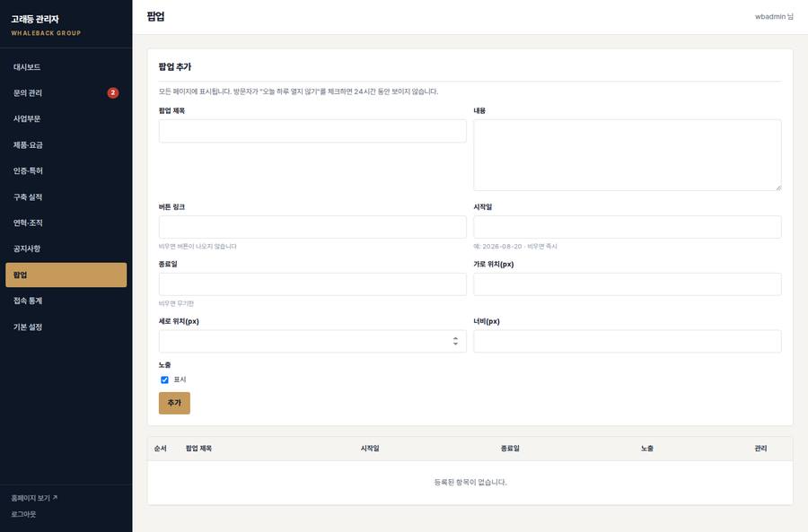808x532 pixels.
Task: Focus the 팝업 제목 input field
Action: tap(312, 131)
